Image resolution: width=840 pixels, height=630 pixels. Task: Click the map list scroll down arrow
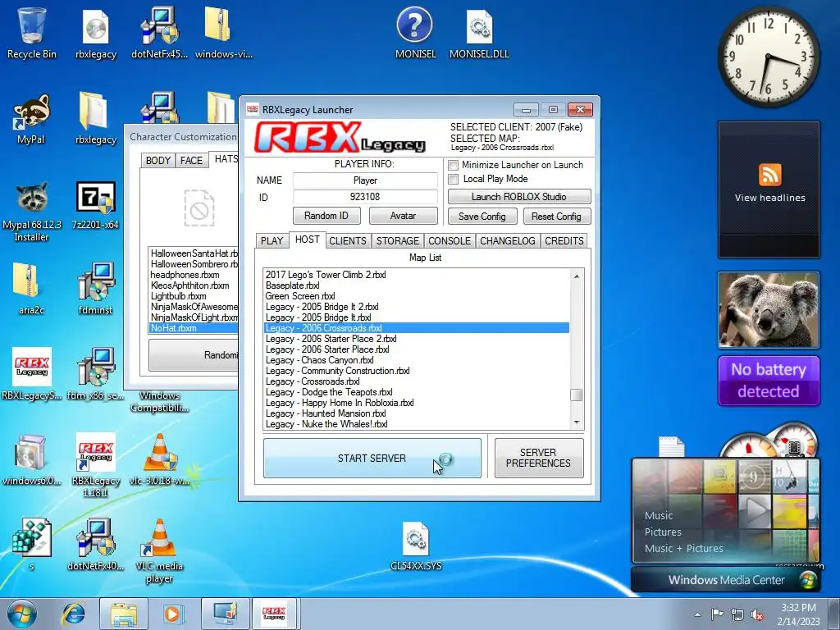(577, 422)
